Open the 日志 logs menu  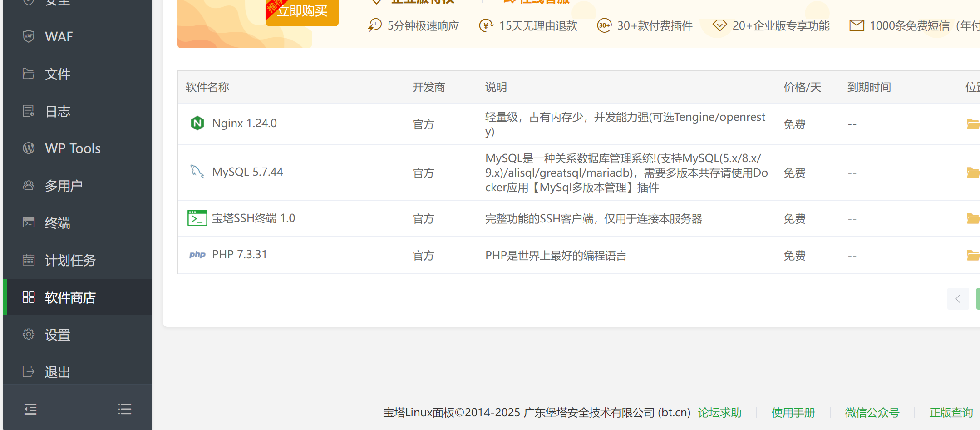click(78, 111)
